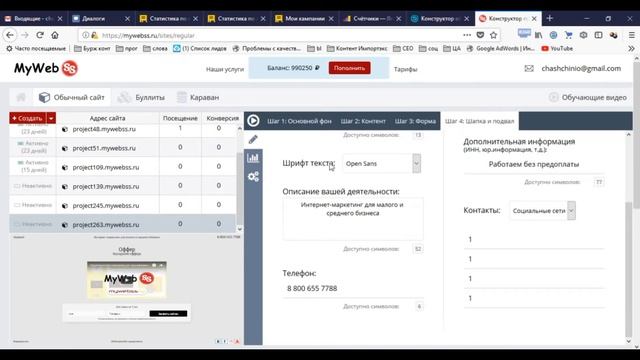This screenshot has height=360, width=640.
Task: Click the envelope icon beside the email
Action: pyautogui.click(x=529, y=69)
